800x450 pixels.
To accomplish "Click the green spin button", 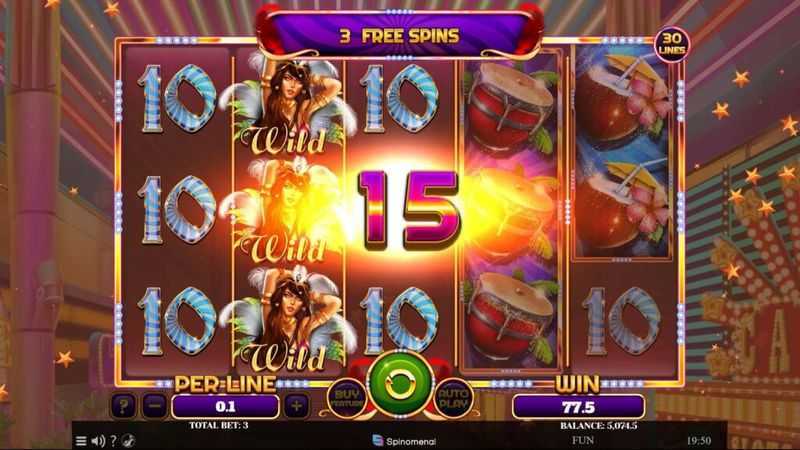I will coord(401,384).
